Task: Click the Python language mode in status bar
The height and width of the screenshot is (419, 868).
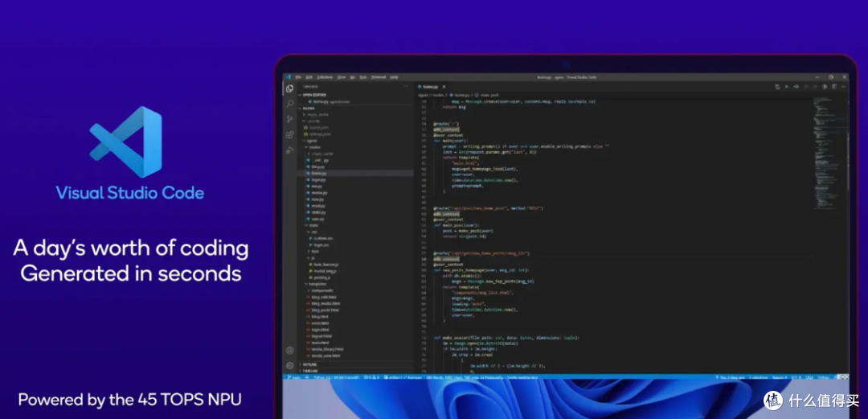Action: point(823,377)
